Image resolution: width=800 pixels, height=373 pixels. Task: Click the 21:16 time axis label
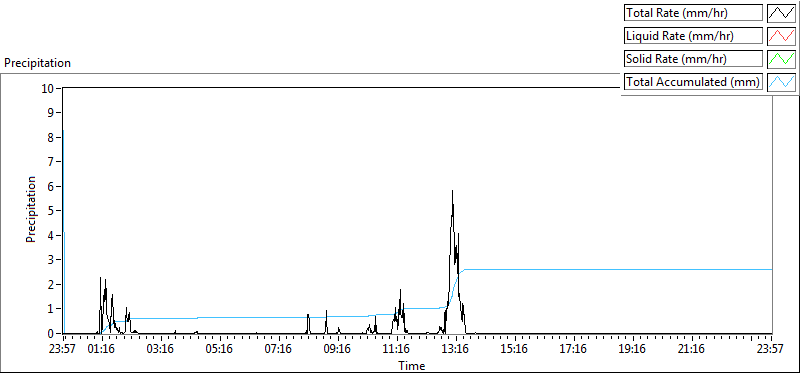click(692, 350)
